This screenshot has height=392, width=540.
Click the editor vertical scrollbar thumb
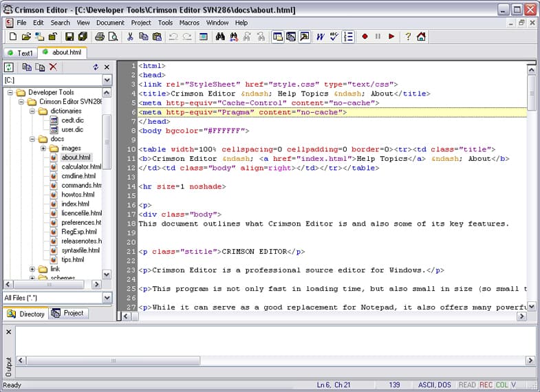(x=531, y=93)
